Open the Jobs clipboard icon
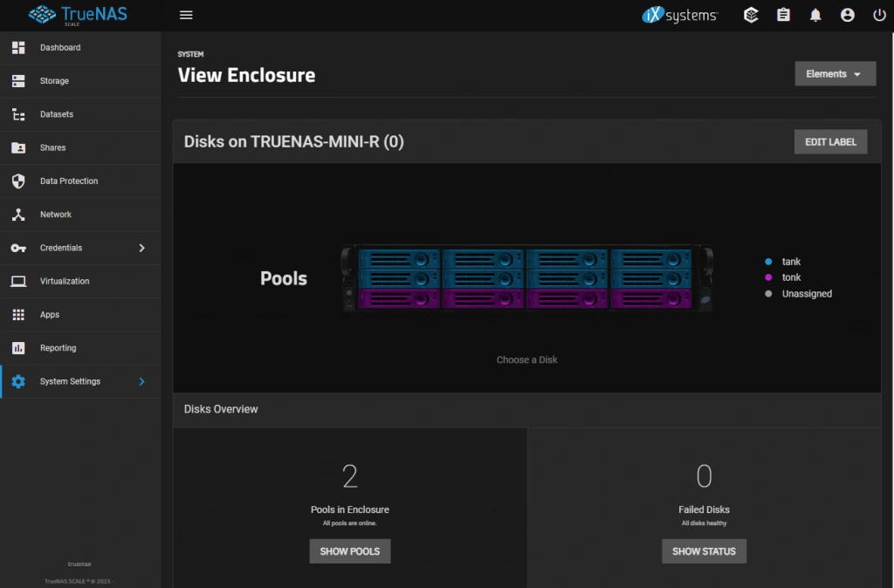The width and height of the screenshot is (894, 588). point(783,16)
